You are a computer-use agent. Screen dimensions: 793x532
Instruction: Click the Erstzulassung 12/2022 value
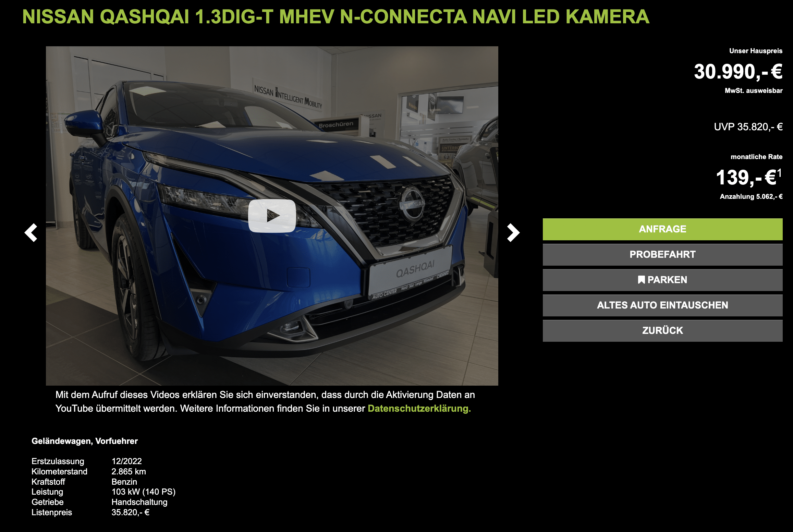(126, 461)
